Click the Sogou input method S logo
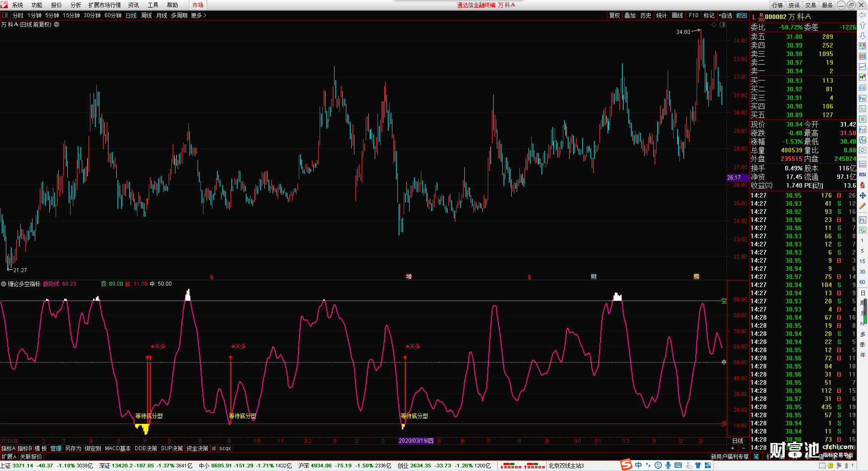 tap(626, 465)
